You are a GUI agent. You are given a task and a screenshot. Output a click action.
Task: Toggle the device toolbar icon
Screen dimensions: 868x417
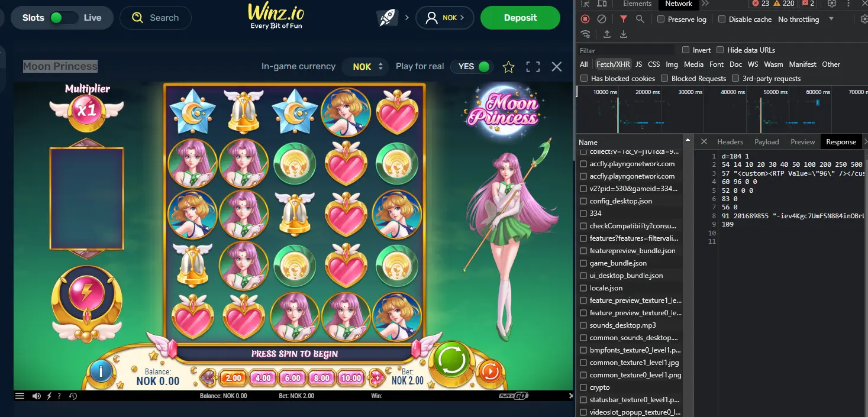[602, 4]
